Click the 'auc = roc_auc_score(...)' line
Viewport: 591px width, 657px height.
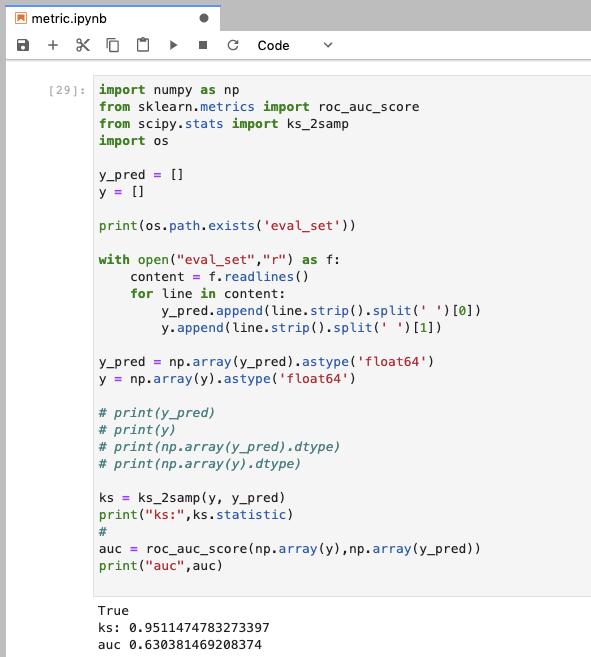290,549
